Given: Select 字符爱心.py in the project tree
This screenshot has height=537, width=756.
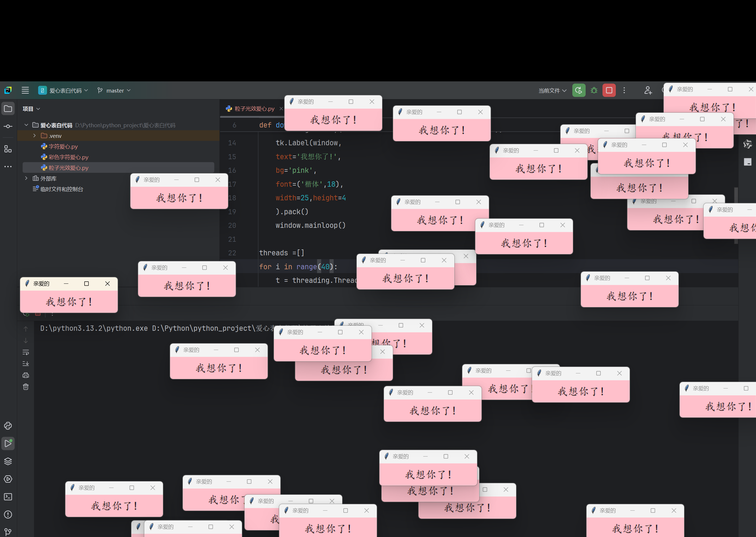Looking at the screenshot, I should coord(63,146).
